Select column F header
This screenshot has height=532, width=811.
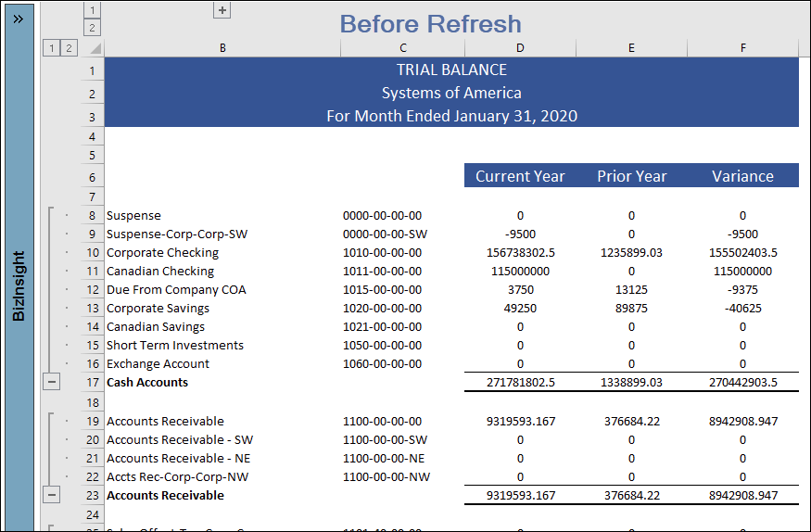[742, 48]
